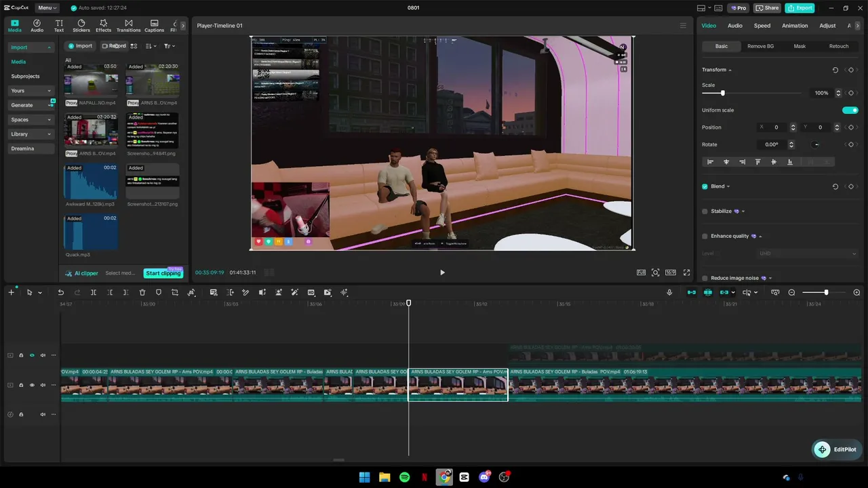Open the Mask sub-tab
Image resolution: width=868 pixels, height=488 pixels.
pos(800,46)
